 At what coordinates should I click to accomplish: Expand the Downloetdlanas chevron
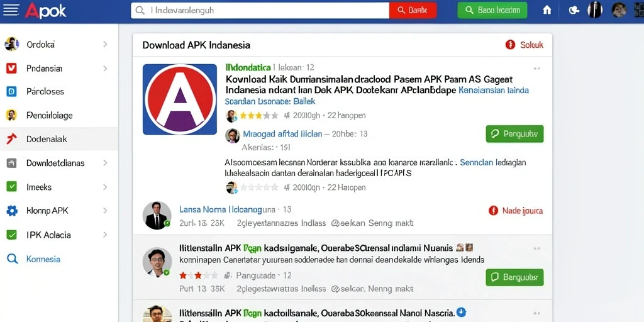click(x=105, y=163)
